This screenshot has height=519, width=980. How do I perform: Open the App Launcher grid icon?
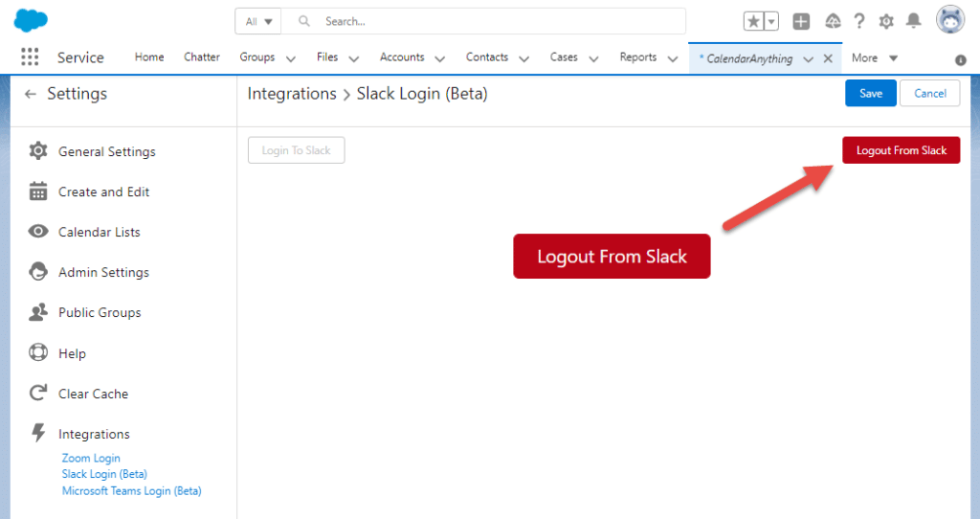coord(30,56)
